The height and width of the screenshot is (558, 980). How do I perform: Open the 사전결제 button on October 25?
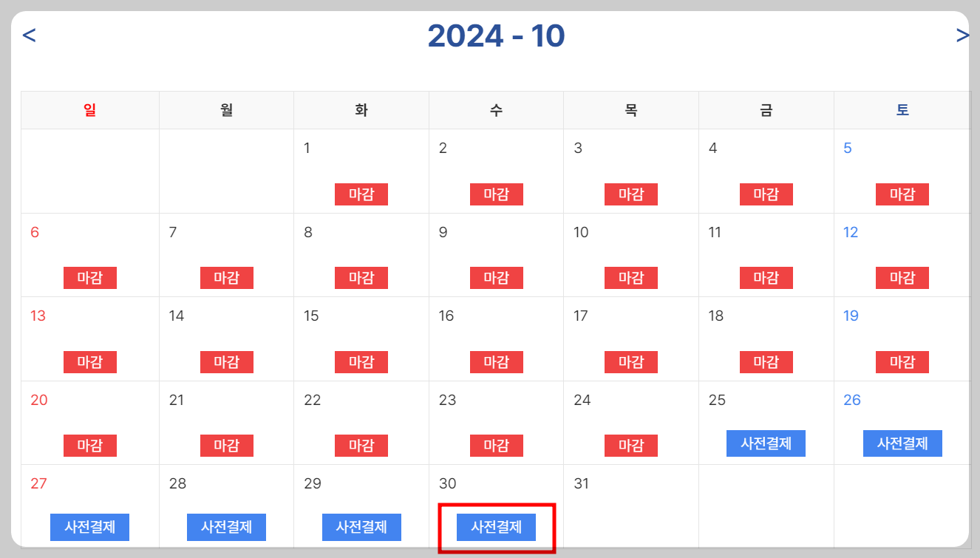pos(766,443)
